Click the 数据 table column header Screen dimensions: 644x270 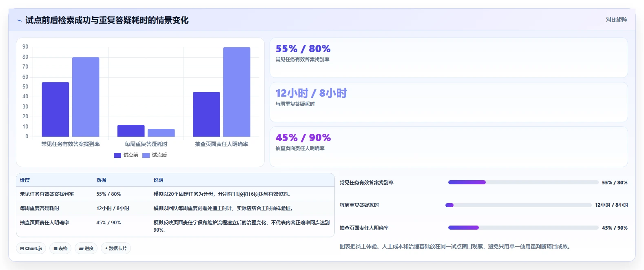click(x=101, y=180)
